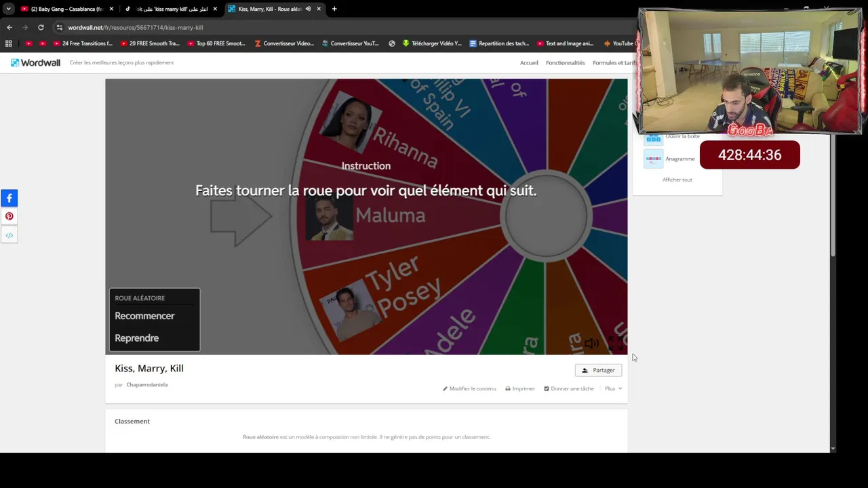The width and height of the screenshot is (868, 488).
Task: Go back with the browser arrow
Action: [9, 28]
